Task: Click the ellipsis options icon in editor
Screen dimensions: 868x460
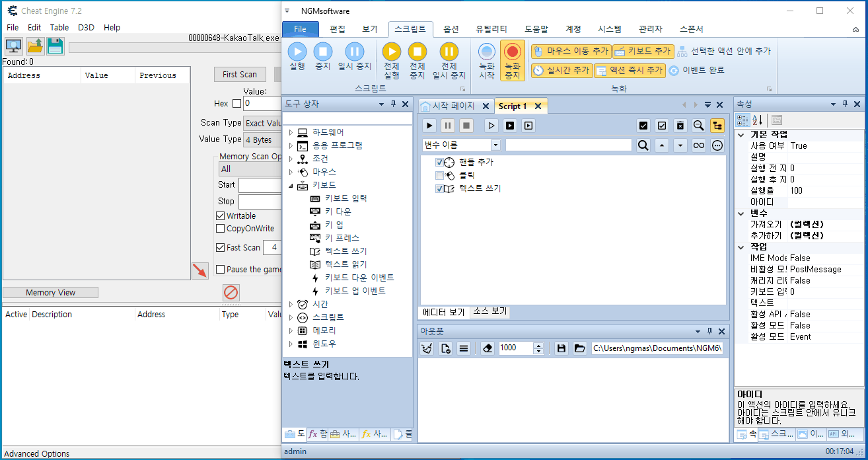Action: pos(717,145)
